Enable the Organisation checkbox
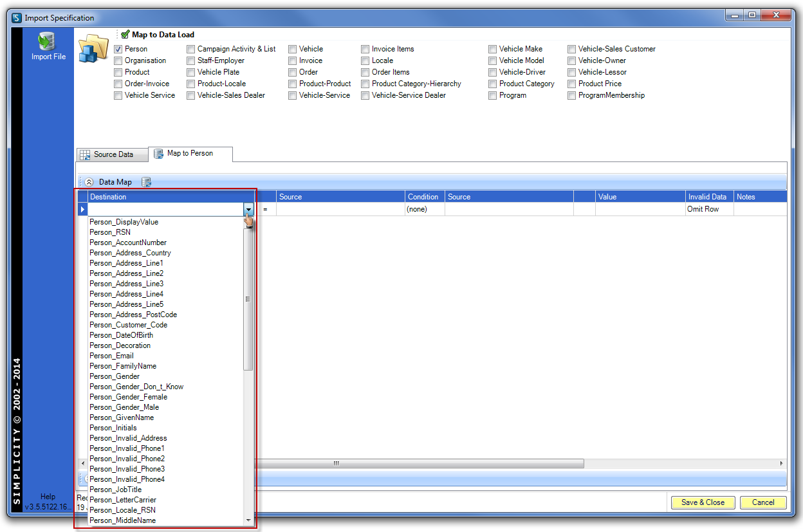The width and height of the screenshot is (803, 532). click(x=118, y=60)
